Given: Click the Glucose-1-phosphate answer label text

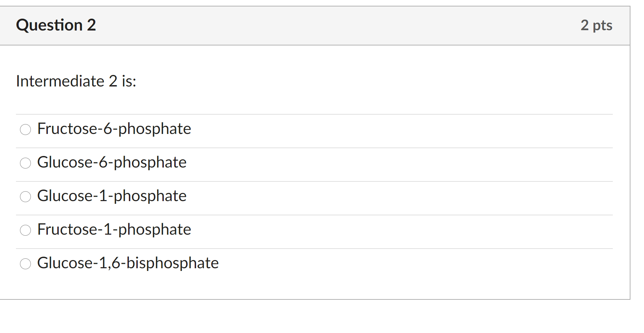Looking at the screenshot, I should tap(112, 196).
